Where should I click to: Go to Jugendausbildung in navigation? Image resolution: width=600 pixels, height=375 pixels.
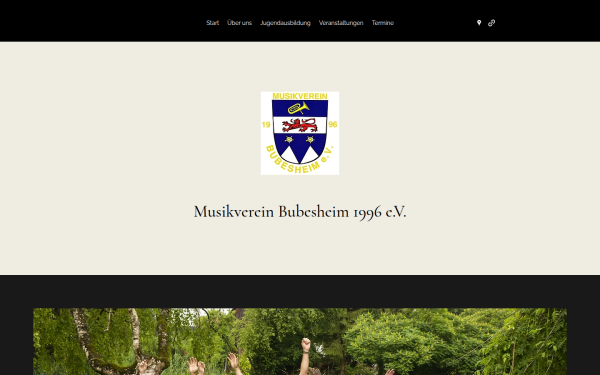click(285, 23)
